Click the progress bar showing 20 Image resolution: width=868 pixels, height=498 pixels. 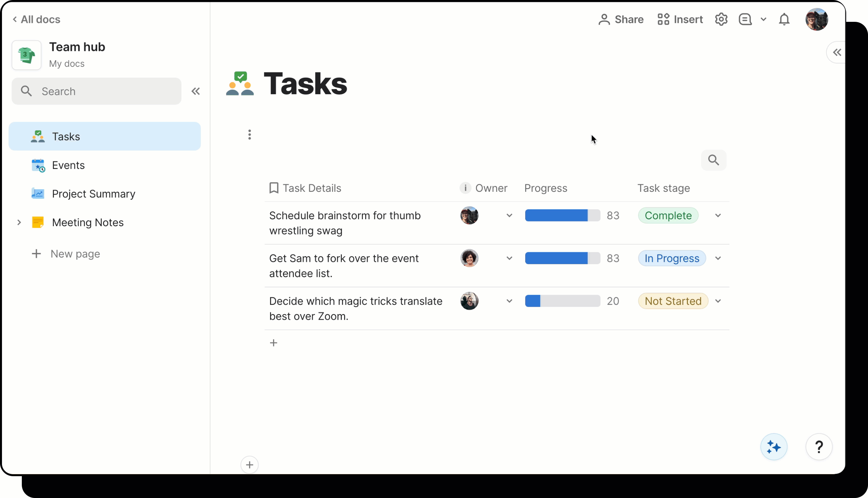[x=562, y=301]
